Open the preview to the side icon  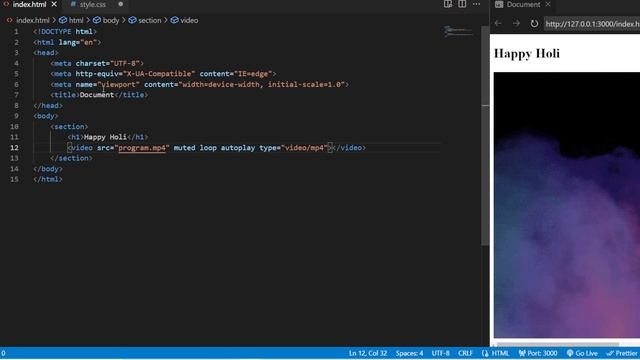448,4
